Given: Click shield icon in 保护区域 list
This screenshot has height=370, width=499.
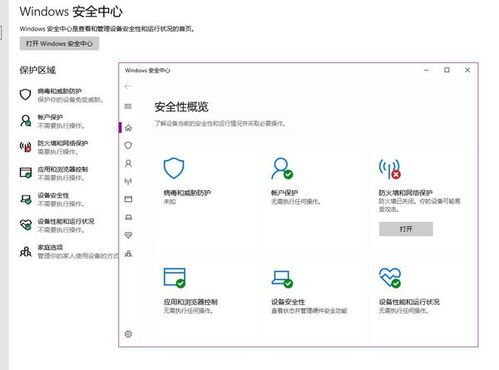Looking at the screenshot, I should pyautogui.click(x=25, y=95).
